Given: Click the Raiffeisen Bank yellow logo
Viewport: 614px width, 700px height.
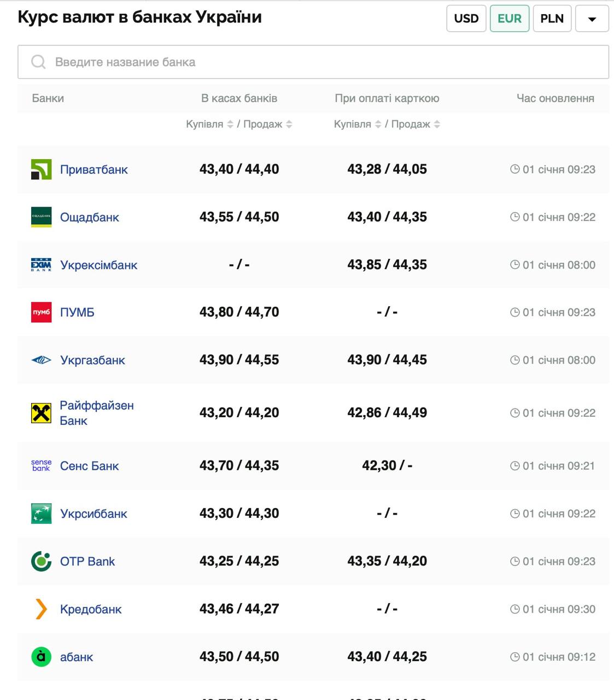Looking at the screenshot, I should [x=41, y=413].
